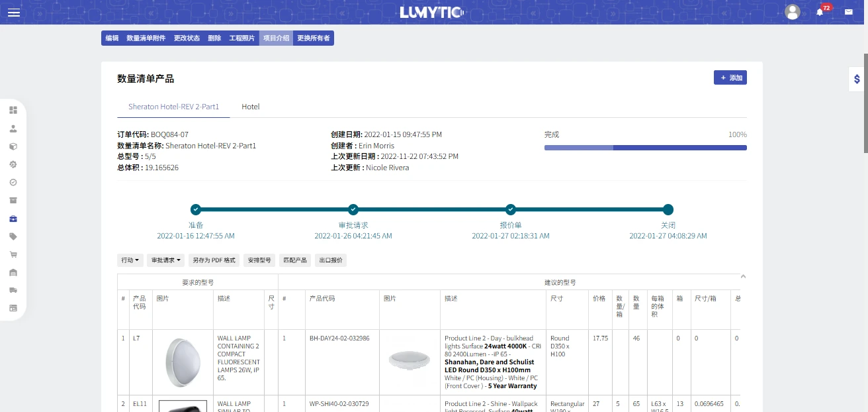Click product code BH-DAY24-02-032986
Screen dimensions: 868x412
[x=339, y=338]
